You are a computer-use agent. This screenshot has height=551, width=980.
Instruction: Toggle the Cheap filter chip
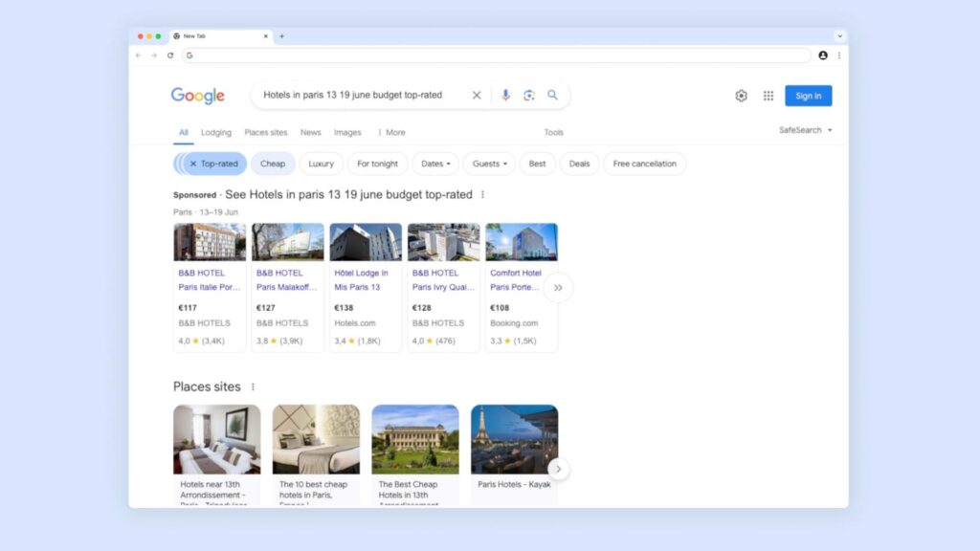(x=273, y=164)
